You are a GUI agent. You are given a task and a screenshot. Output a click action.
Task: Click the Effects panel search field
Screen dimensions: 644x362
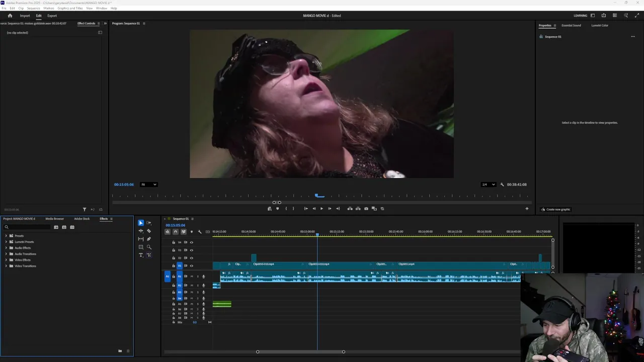[x=28, y=227]
